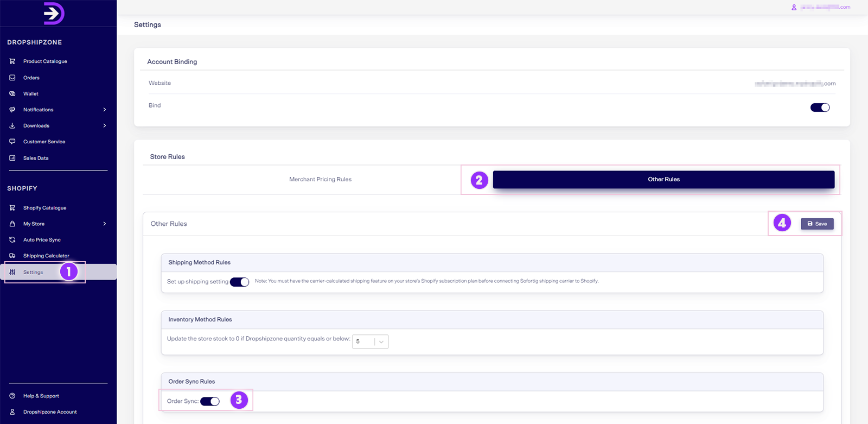
Task: Open the Wallet menu item
Action: point(31,93)
